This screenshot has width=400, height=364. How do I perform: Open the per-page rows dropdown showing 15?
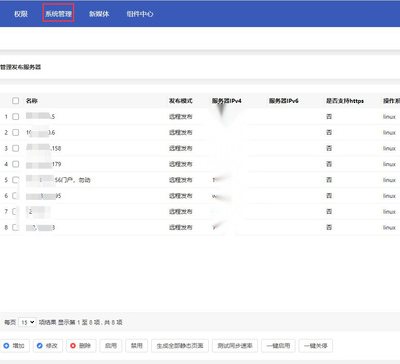coord(27,322)
